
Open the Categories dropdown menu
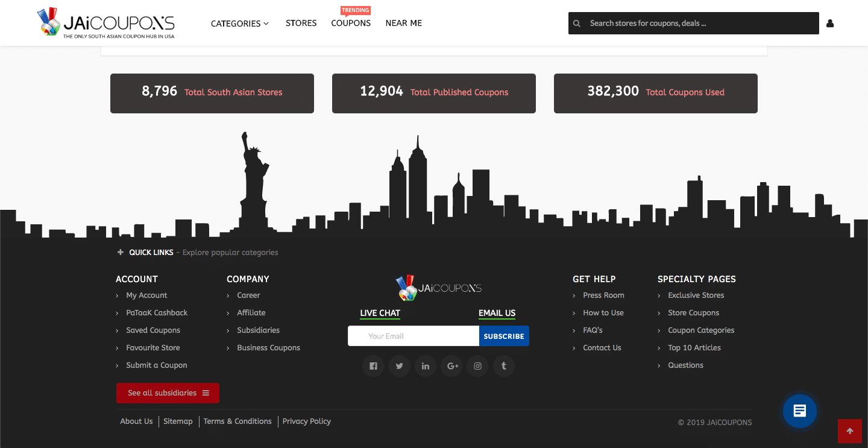[x=240, y=24]
